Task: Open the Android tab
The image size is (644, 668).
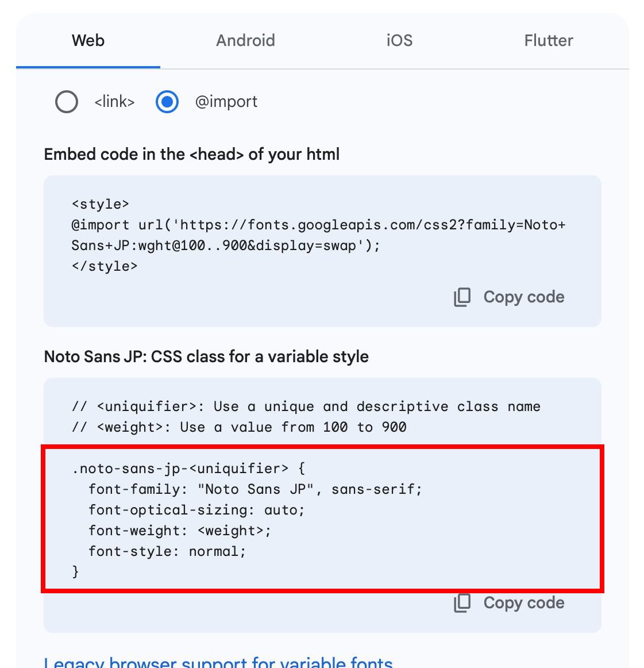Action: point(246,41)
